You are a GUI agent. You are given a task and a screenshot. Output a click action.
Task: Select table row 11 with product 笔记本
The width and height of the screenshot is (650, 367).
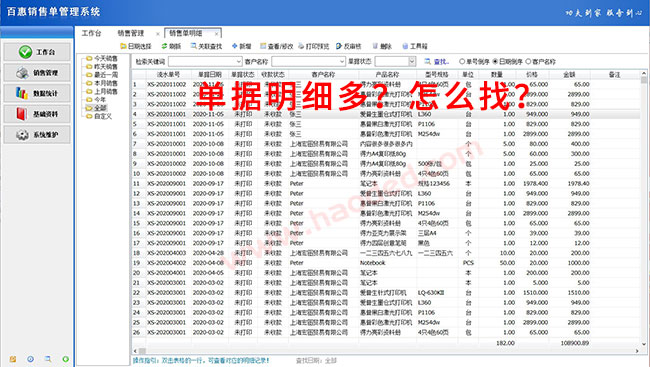[386, 183]
